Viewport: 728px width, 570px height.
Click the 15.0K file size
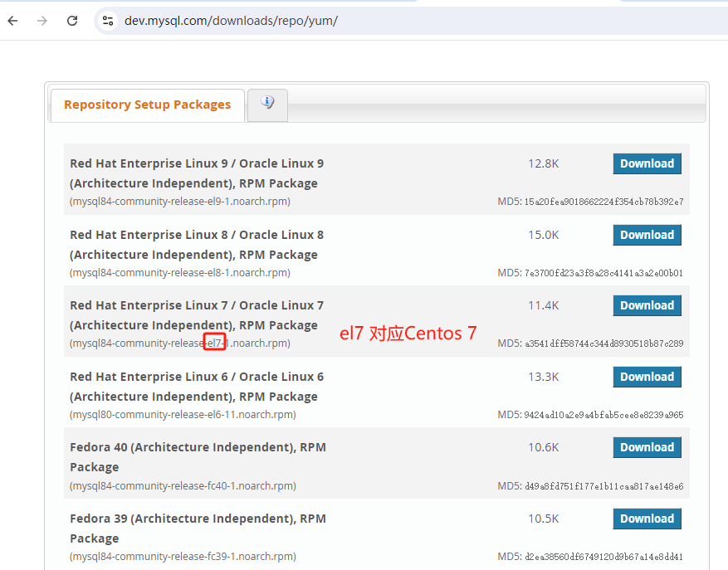pyautogui.click(x=543, y=236)
